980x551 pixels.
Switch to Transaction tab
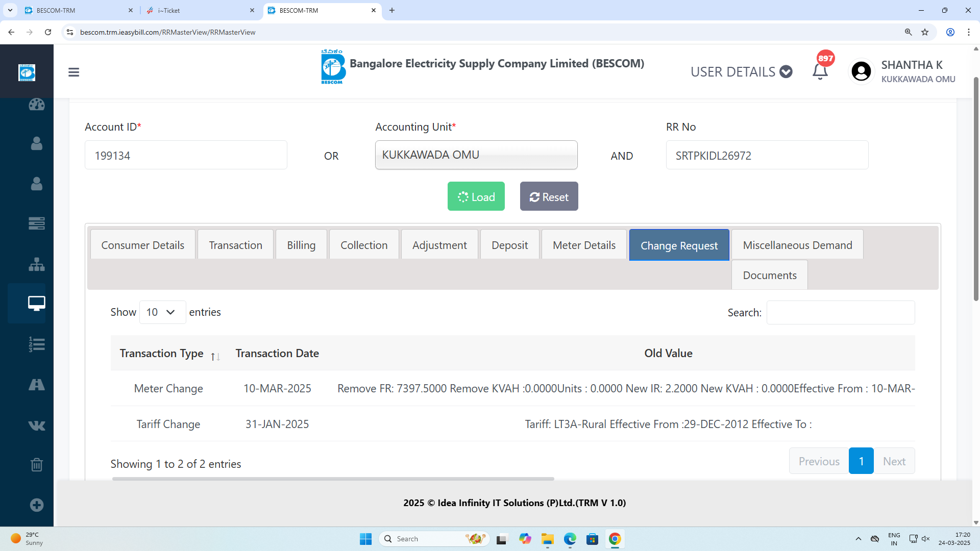tap(235, 245)
